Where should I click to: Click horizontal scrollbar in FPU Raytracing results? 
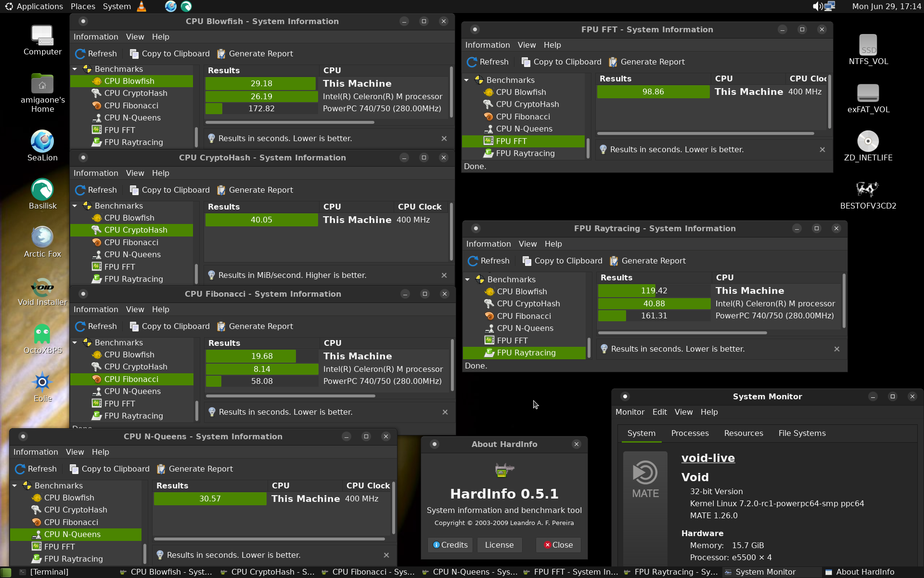point(682,333)
